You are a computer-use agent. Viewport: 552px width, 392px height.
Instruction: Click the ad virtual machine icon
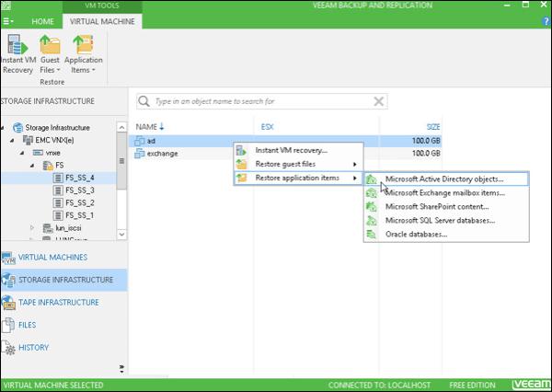tap(140, 141)
